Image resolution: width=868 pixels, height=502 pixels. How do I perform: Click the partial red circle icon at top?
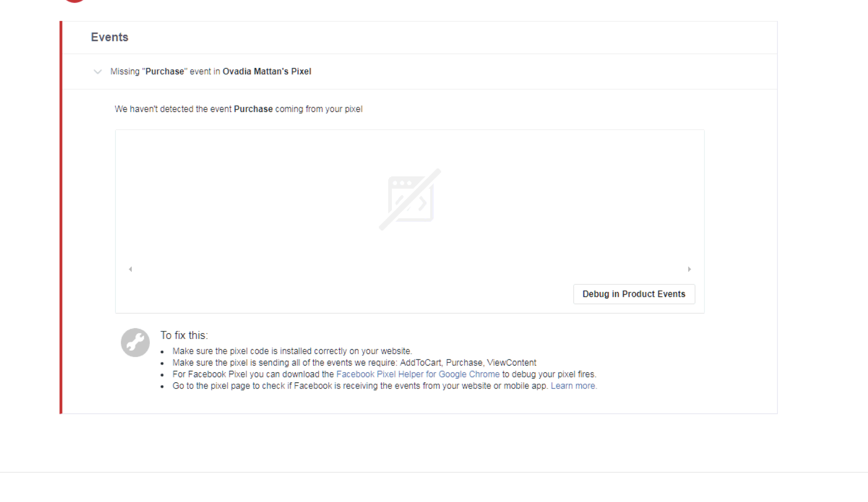tap(75, 1)
